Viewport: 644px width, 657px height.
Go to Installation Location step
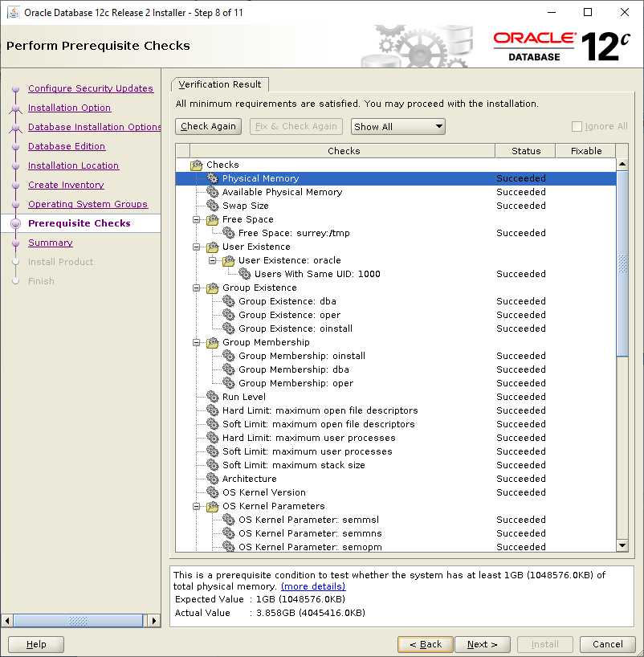[73, 165]
